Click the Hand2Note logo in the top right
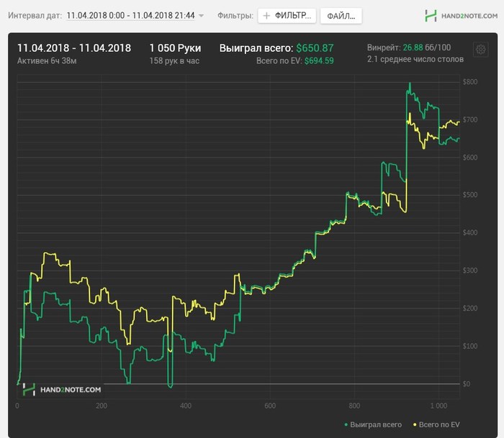This screenshot has height=438, width=504. click(459, 15)
